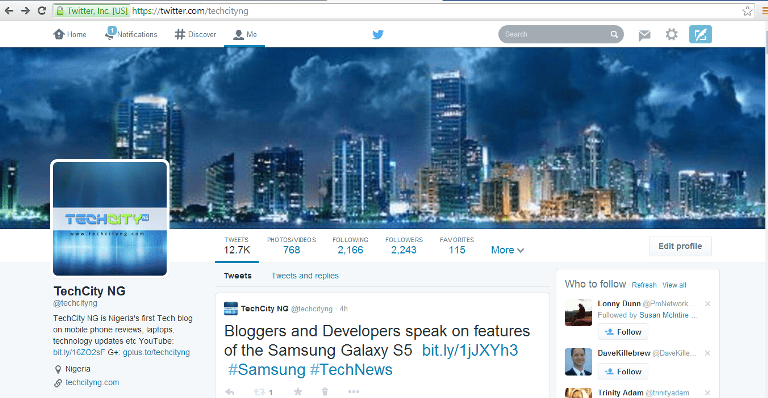Image resolution: width=768 pixels, height=398 pixels.
Task: Open the Followers count 2,243
Action: click(404, 245)
